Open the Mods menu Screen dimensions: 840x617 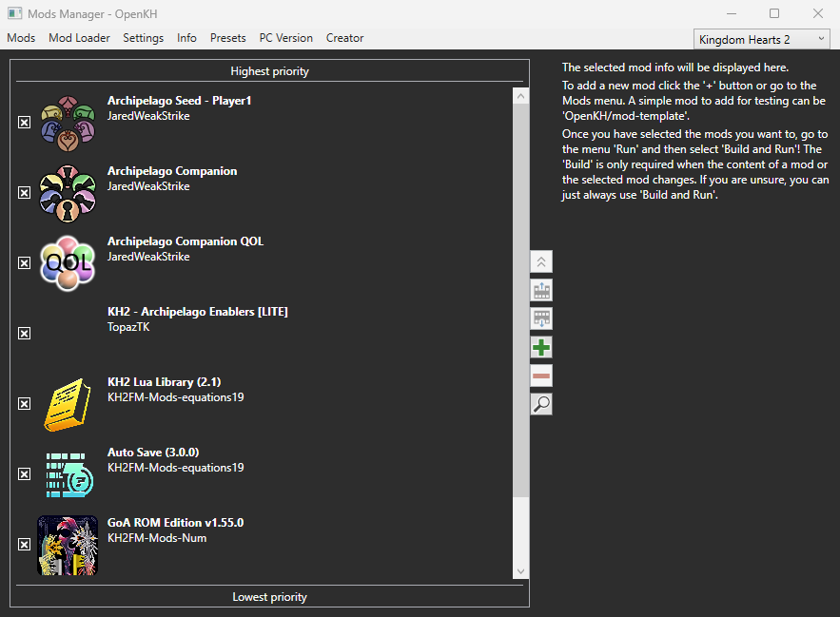[x=21, y=38]
